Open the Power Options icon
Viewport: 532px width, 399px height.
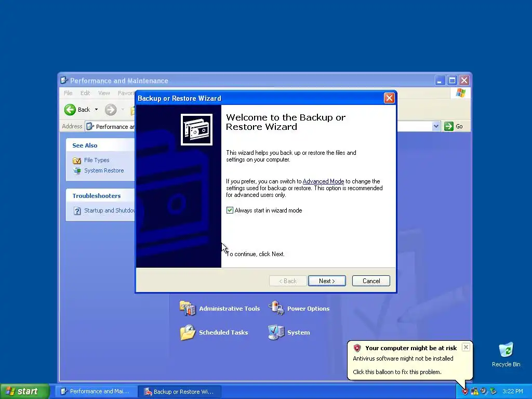point(276,308)
